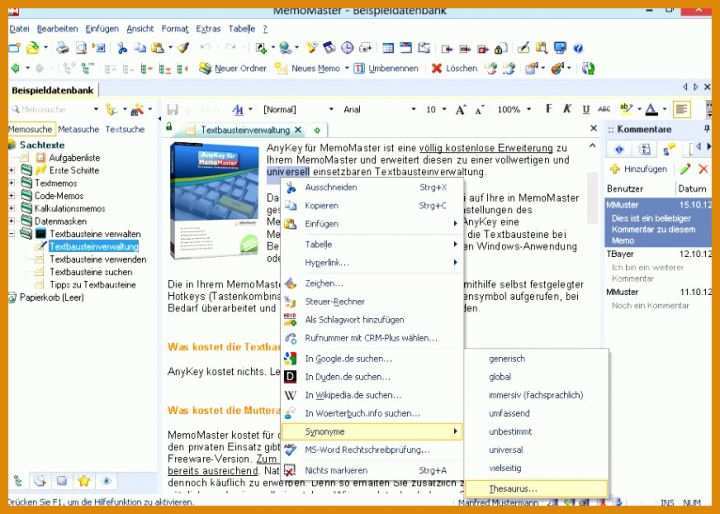720x514 pixels.
Task: Toggle bold F formatting button
Action: (548, 109)
